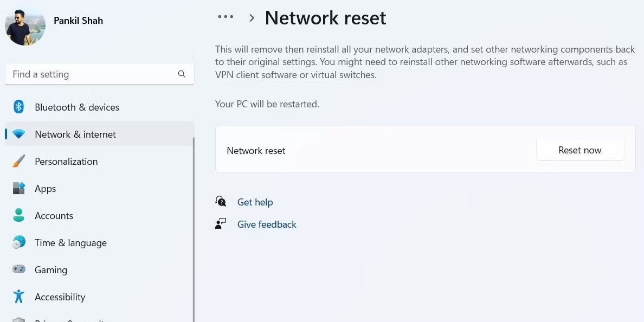Image resolution: width=644 pixels, height=322 pixels.
Task: Select the Gaming controller icon
Action: click(x=19, y=269)
